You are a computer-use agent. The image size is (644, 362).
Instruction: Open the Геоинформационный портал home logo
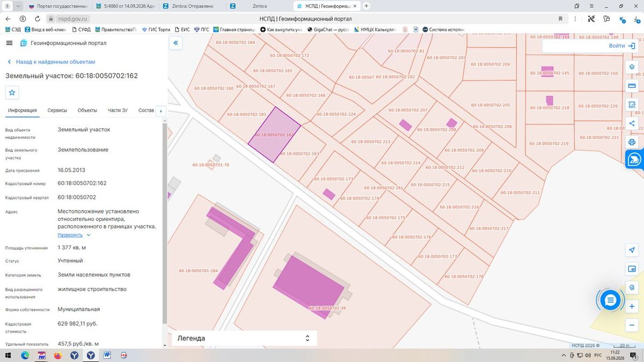63,43
